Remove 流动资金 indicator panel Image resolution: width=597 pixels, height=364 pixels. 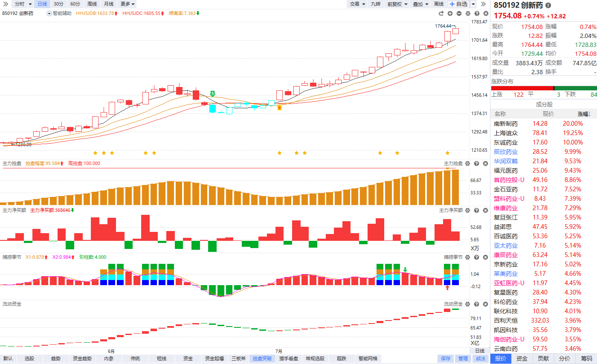point(486,304)
